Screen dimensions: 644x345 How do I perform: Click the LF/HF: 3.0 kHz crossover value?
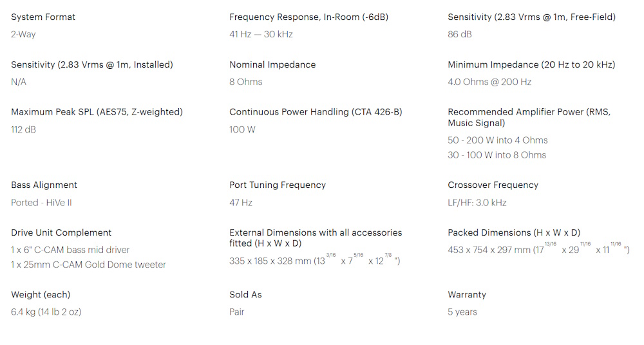click(477, 203)
